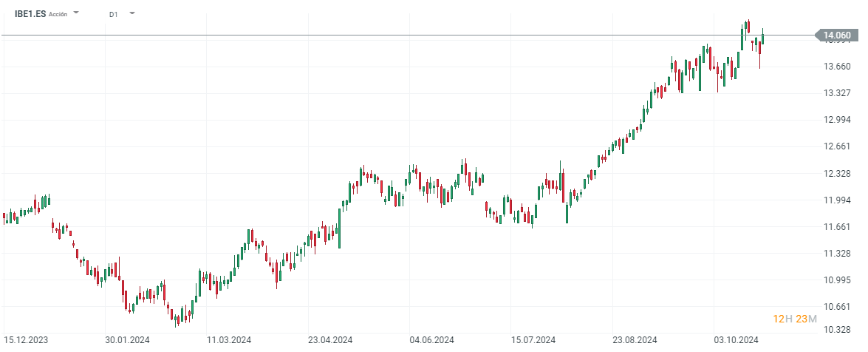Expand the D1 timeframe dropdown arrow
Image resolution: width=868 pixels, height=352 pixels.
pos(131,13)
